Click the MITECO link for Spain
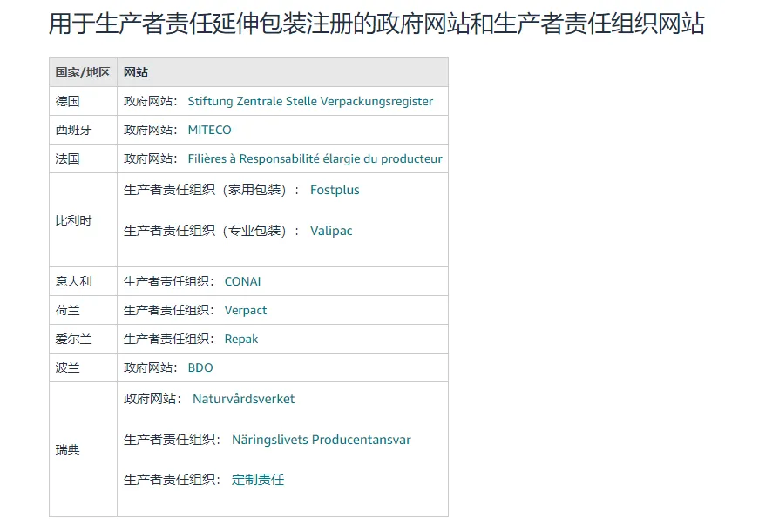The width and height of the screenshot is (779, 532). [209, 130]
